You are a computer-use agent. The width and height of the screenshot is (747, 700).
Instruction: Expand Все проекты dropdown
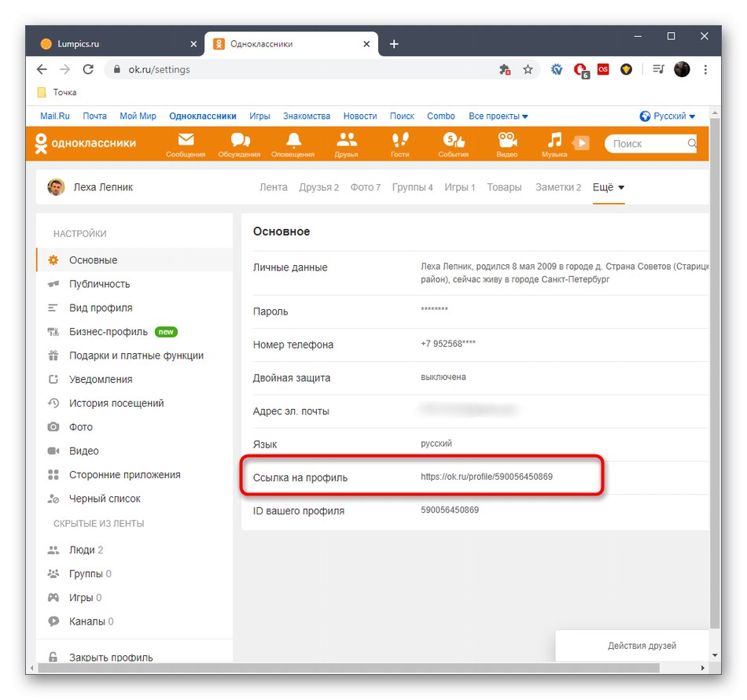coord(498,116)
